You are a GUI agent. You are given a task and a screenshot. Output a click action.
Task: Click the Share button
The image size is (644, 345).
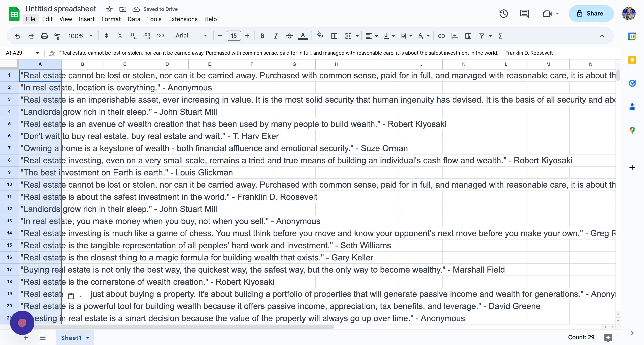coord(591,13)
